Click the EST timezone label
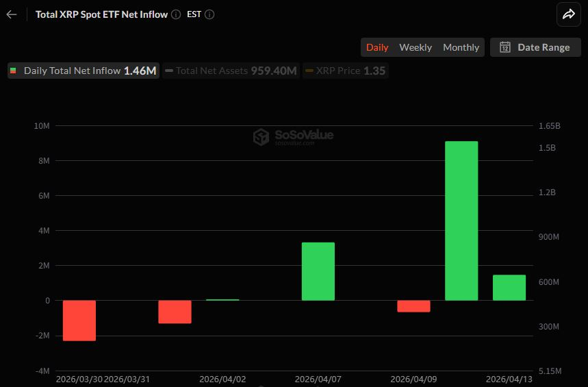Viewport: 588px width, 387px height. (x=194, y=14)
